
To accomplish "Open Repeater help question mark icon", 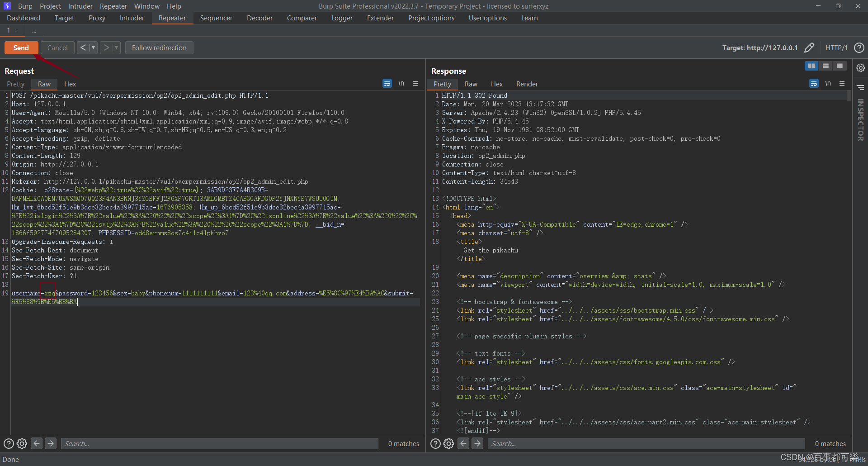I will [x=859, y=48].
